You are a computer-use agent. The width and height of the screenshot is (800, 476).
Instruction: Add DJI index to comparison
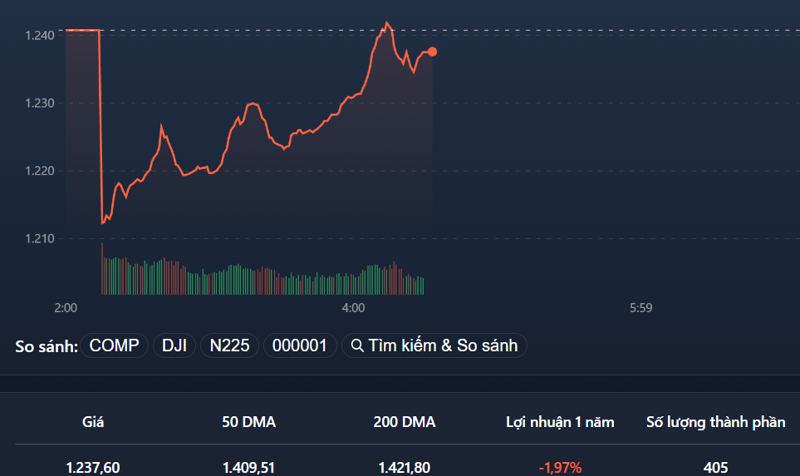pos(174,345)
